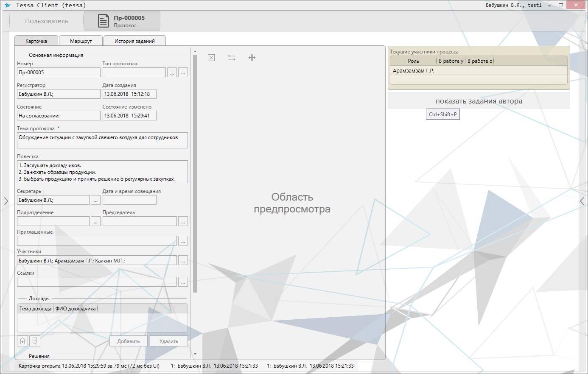Click the swap arrows icon above preview
Viewport: 588px width, 374px height.
232,58
